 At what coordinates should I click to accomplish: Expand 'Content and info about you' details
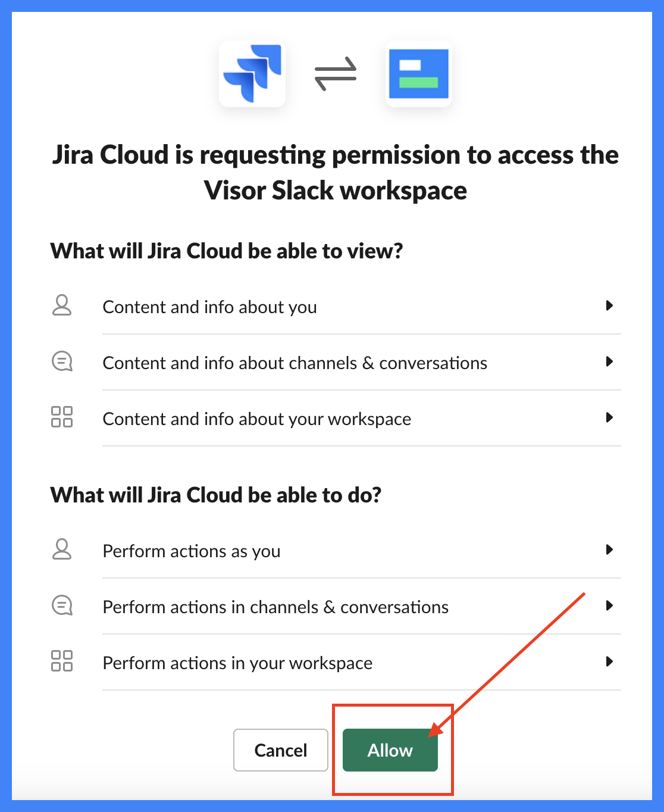tap(609, 306)
